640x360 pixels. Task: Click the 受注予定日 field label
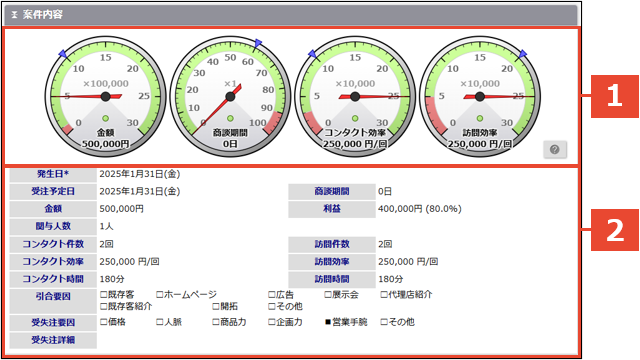(x=53, y=191)
